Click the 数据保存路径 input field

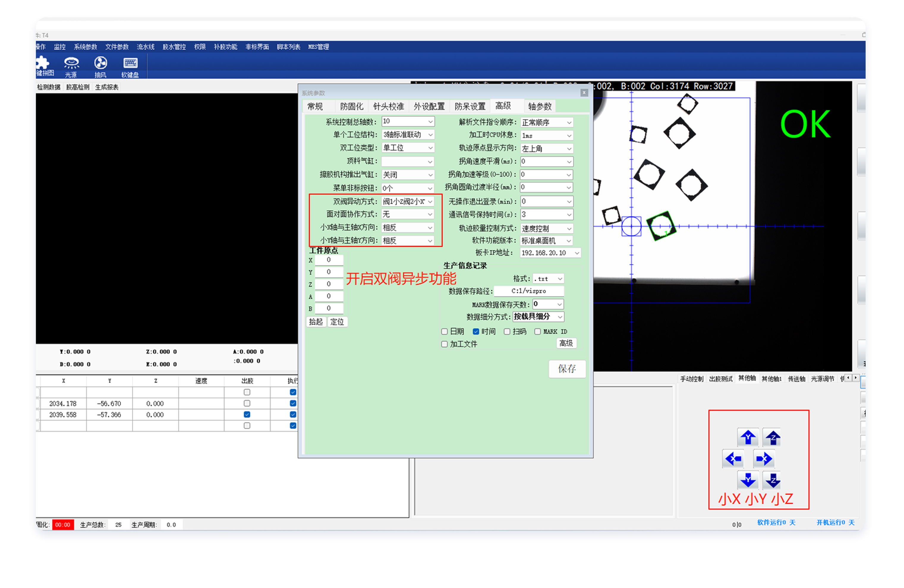coord(529,291)
